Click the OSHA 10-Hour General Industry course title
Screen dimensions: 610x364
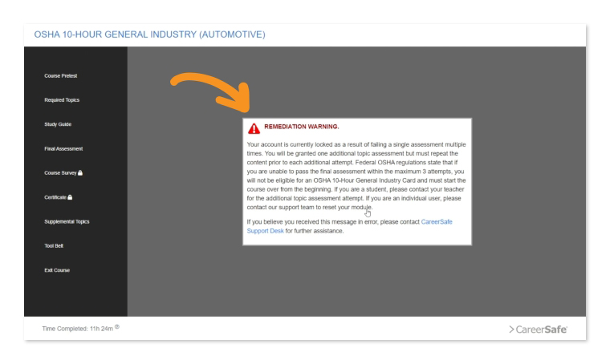[x=150, y=34]
